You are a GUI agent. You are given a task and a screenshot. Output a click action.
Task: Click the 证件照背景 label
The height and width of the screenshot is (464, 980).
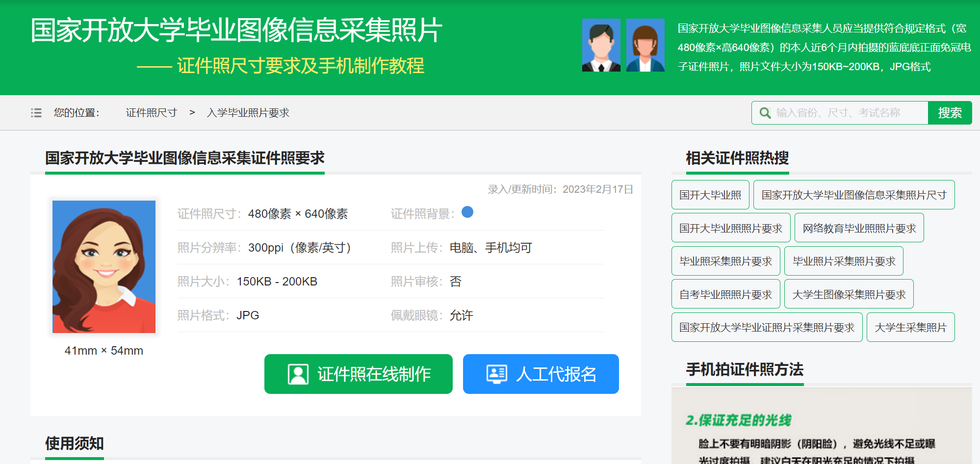(x=422, y=214)
